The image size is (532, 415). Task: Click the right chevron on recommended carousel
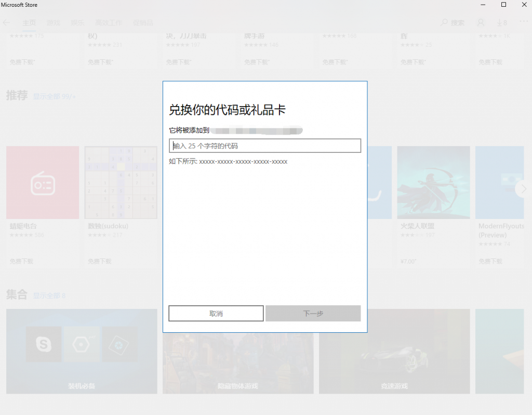pyautogui.click(x=523, y=189)
